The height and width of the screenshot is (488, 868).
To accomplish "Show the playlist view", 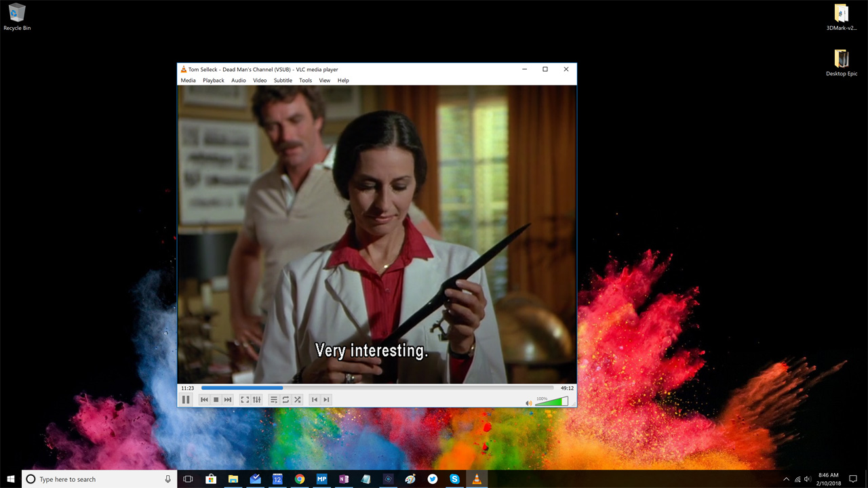I will 273,399.
